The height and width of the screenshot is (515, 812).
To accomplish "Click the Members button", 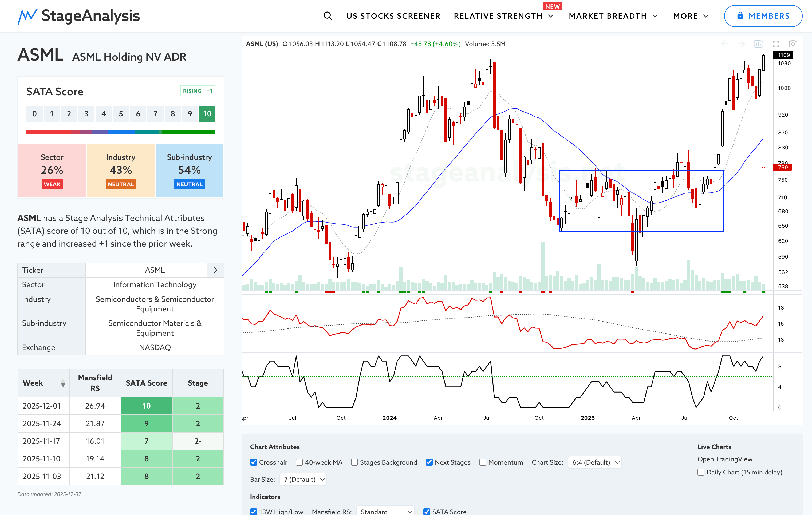I will (x=763, y=16).
